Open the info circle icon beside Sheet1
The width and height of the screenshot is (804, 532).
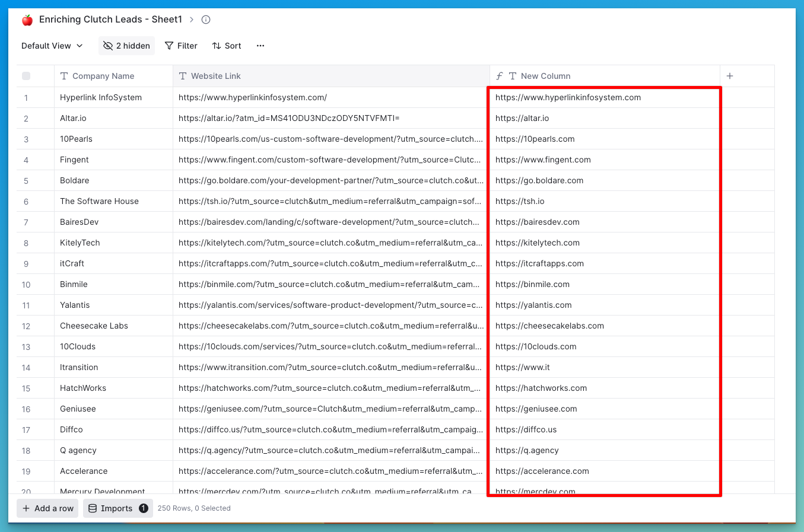click(206, 20)
